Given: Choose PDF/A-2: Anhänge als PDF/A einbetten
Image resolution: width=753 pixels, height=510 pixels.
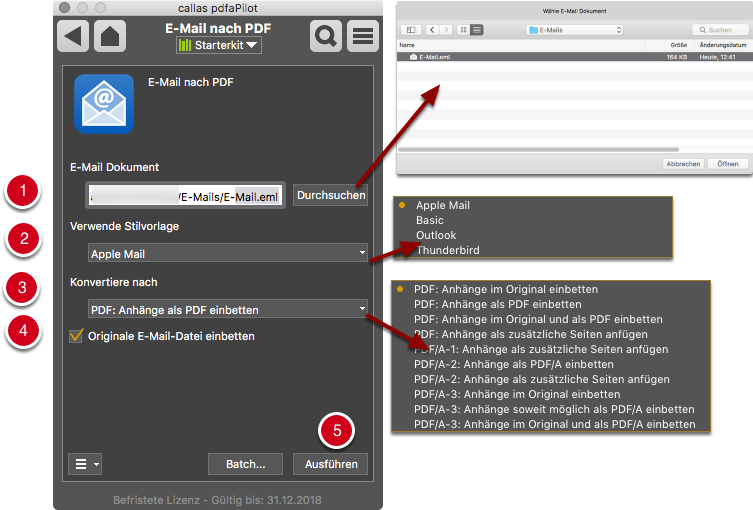Looking at the screenshot, I should [550, 364].
